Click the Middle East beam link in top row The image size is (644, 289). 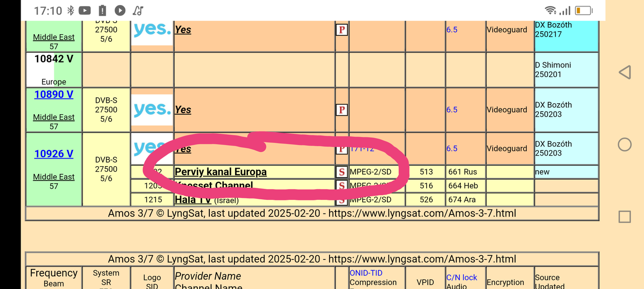tap(54, 37)
